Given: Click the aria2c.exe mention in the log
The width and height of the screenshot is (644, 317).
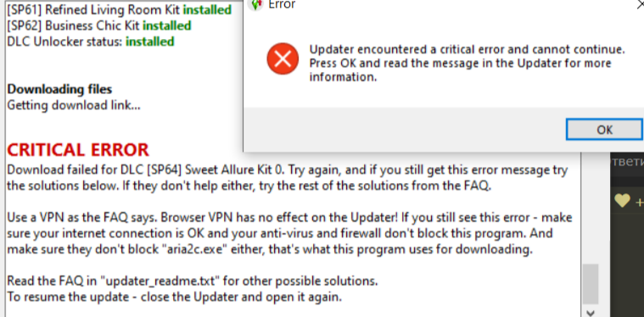Looking at the screenshot, I should (x=196, y=249).
